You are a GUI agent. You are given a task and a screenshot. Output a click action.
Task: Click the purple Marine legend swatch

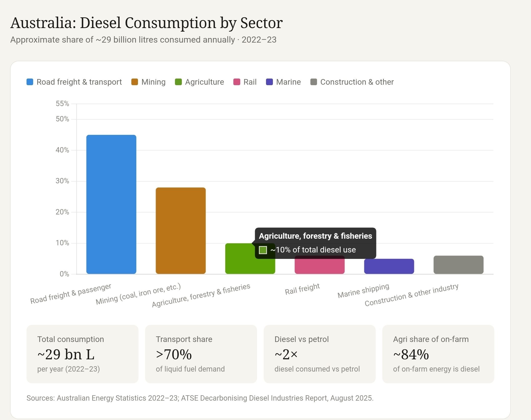[x=269, y=82]
